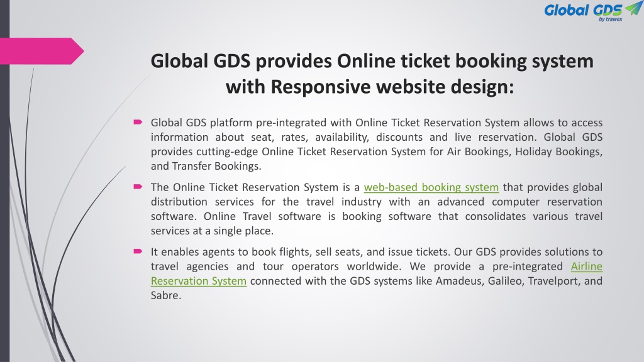This screenshot has height=362, width=644.
Task: Click the paragraph starting 'Global GDS platform pre-integrated'
Action: pos(376,144)
